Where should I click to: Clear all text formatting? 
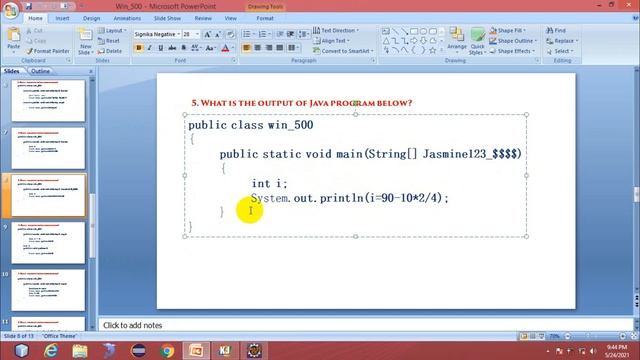pyautogui.click(x=231, y=34)
